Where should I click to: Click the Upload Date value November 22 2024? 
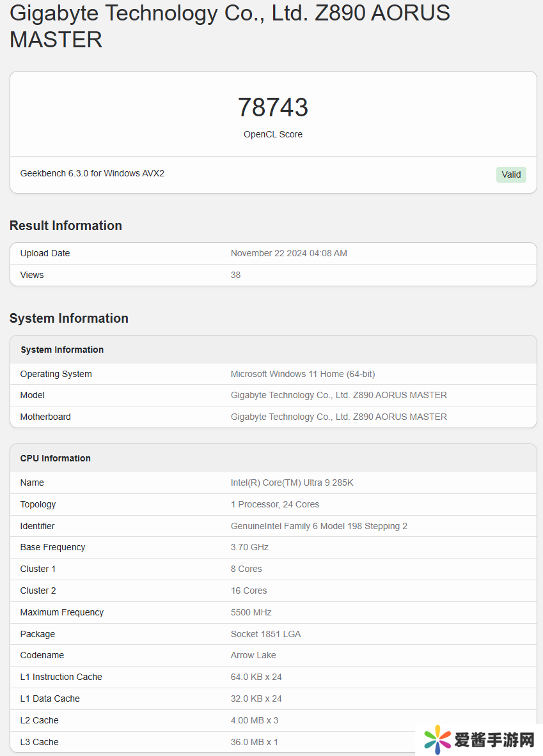pyautogui.click(x=288, y=253)
